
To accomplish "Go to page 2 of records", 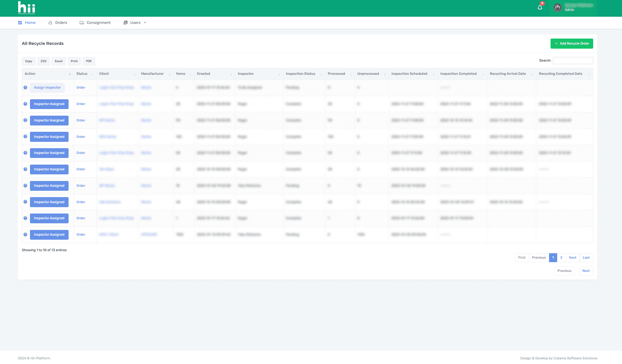I will tap(561, 258).
